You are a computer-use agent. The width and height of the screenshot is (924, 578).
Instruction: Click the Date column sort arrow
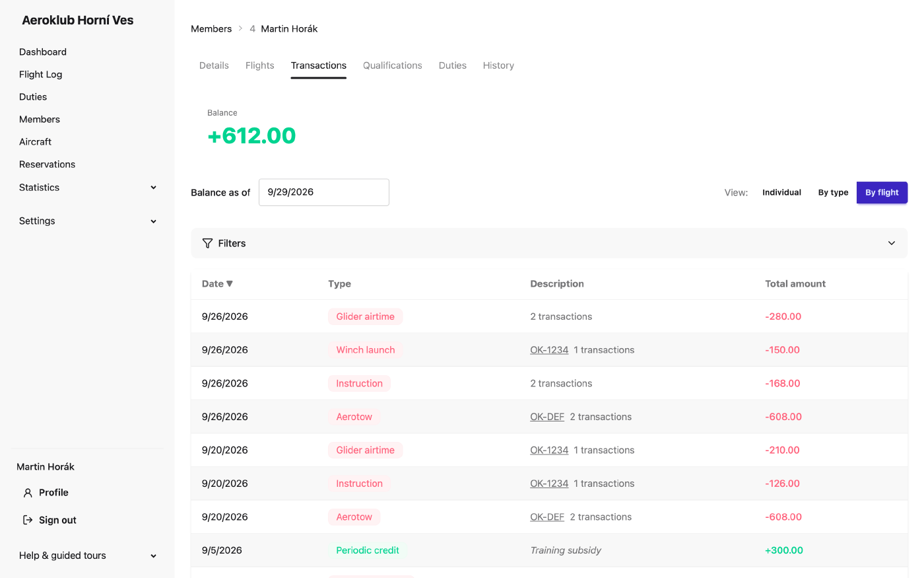(230, 284)
